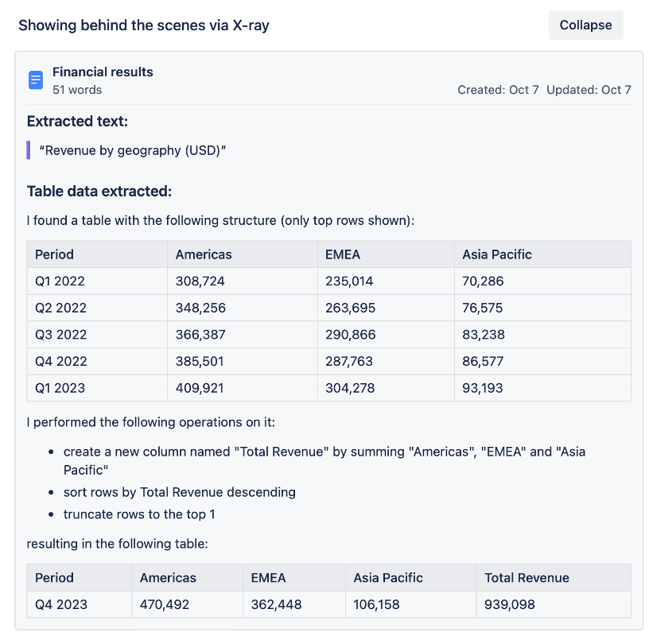Select the Q1 2022 row cell
The height and width of the screenshot is (644, 649).
tap(60, 281)
